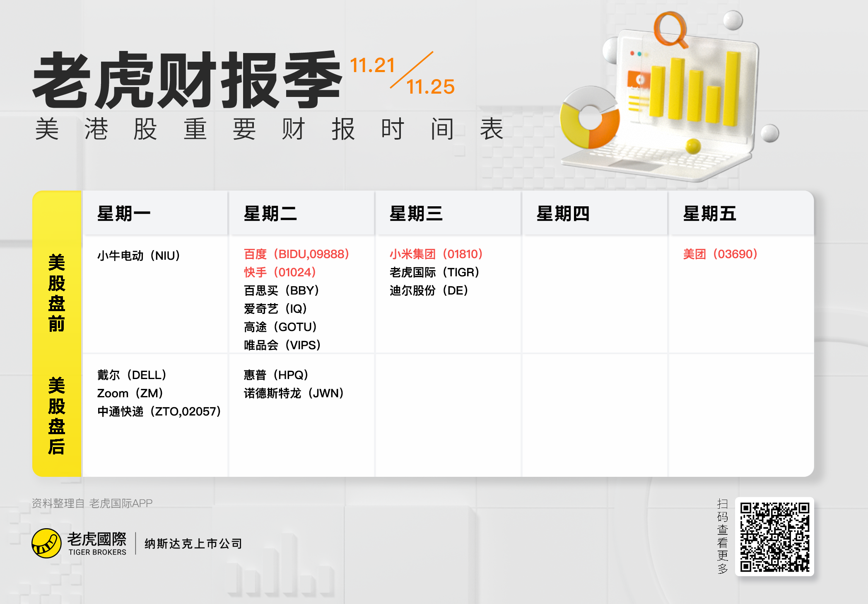Click 小牛电动 (NIU) entry

[139, 256]
